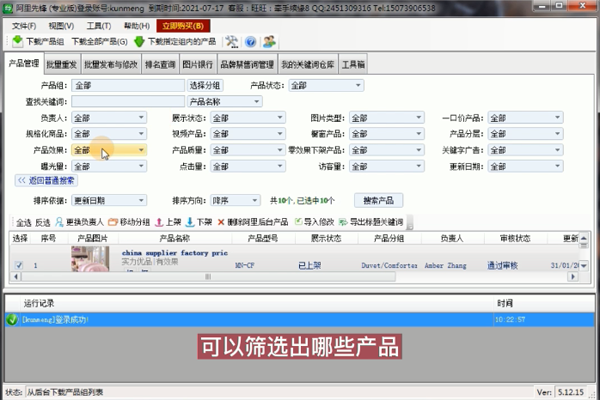600x400 pixels.
Task: Click the blue help question mark icon
Action: [x=250, y=42]
